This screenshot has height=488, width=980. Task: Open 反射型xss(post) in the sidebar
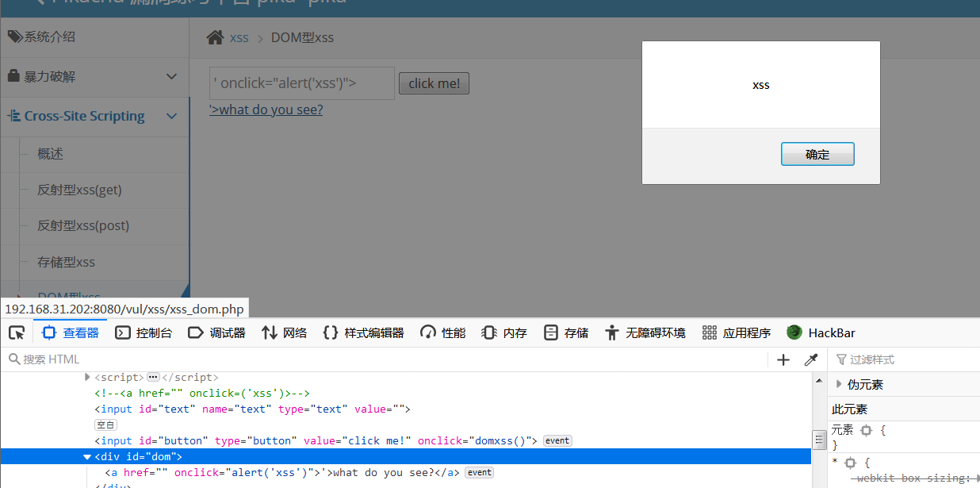pos(83,225)
